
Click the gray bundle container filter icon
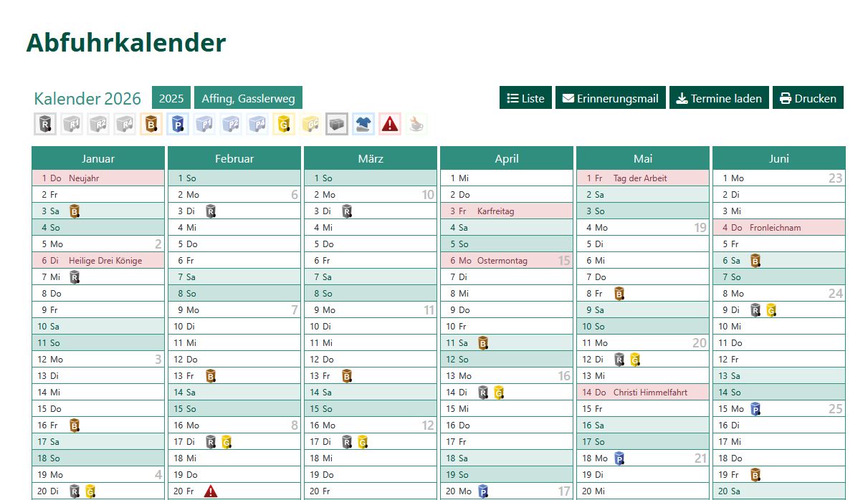point(336,124)
